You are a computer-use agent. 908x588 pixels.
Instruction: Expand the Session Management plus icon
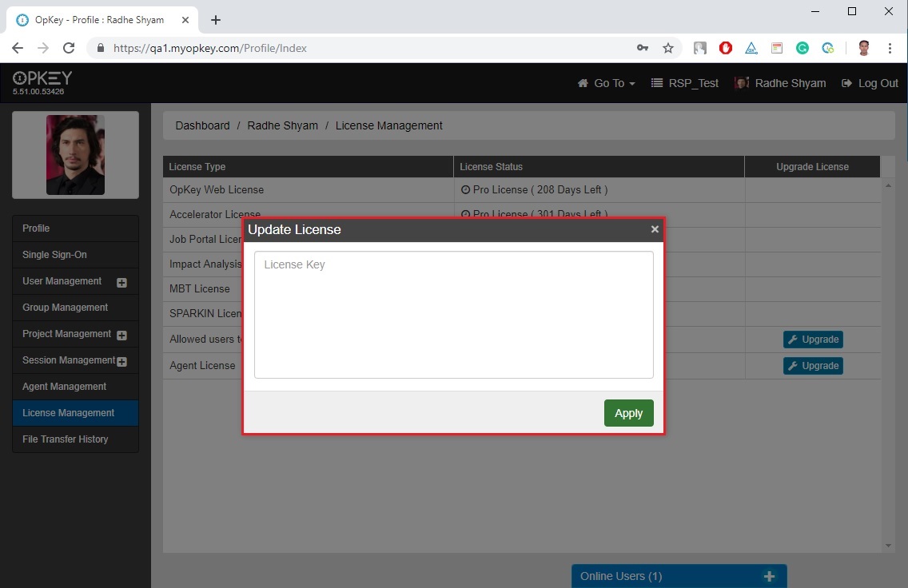[x=121, y=362]
